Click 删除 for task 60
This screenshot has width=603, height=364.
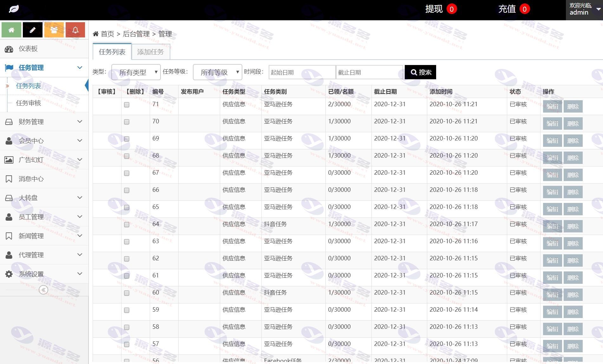tap(573, 295)
